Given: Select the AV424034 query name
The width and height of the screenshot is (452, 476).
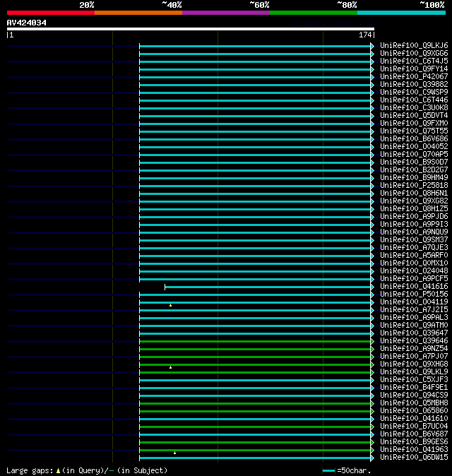Looking at the screenshot, I should [x=27, y=23].
